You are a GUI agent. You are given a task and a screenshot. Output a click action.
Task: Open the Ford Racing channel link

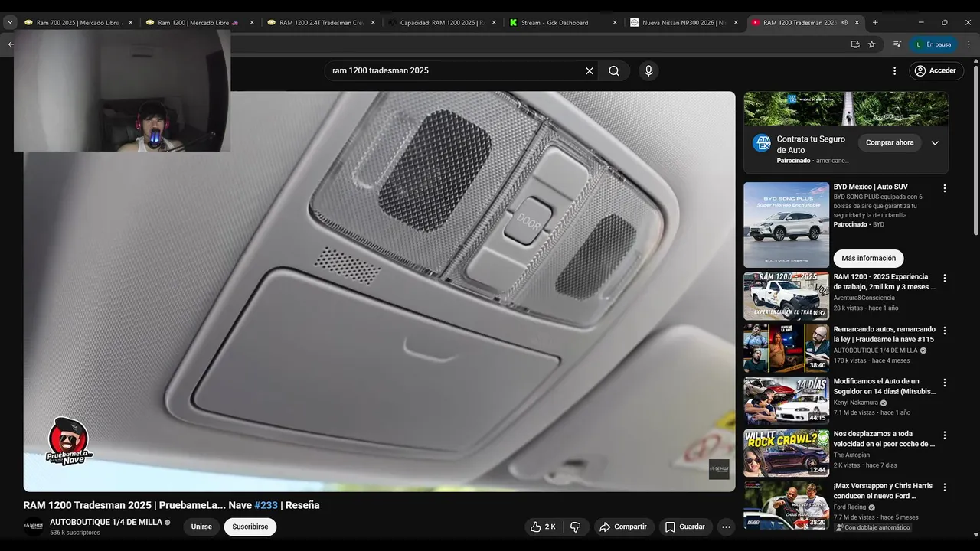click(850, 507)
